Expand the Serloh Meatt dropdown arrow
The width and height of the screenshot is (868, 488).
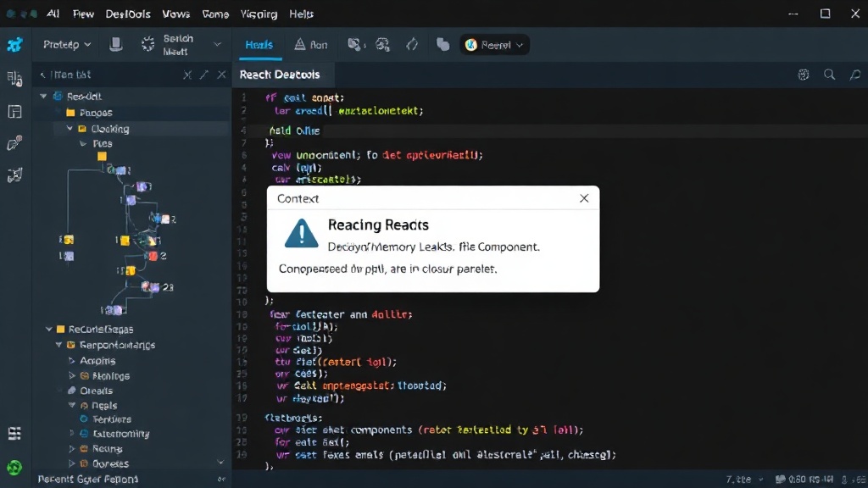[217, 45]
